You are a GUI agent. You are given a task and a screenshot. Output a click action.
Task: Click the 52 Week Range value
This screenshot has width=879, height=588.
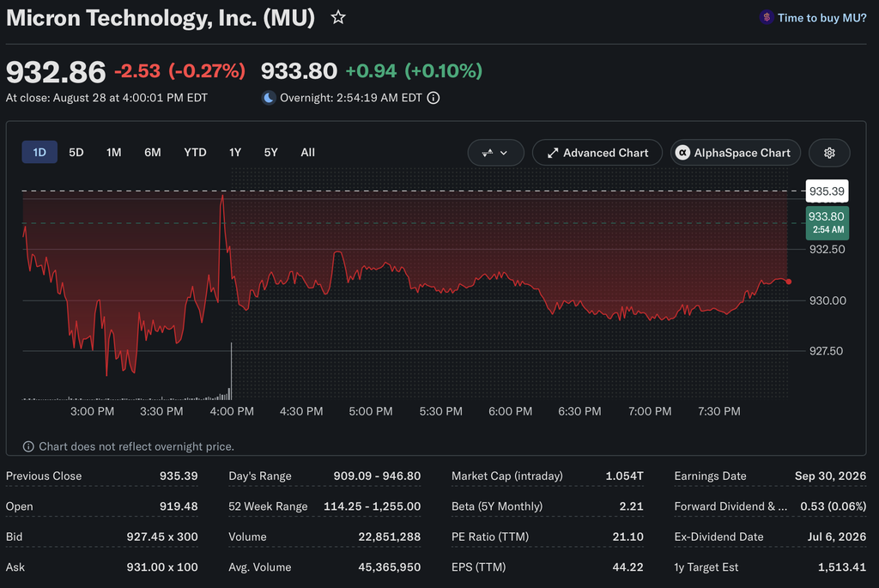(373, 506)
